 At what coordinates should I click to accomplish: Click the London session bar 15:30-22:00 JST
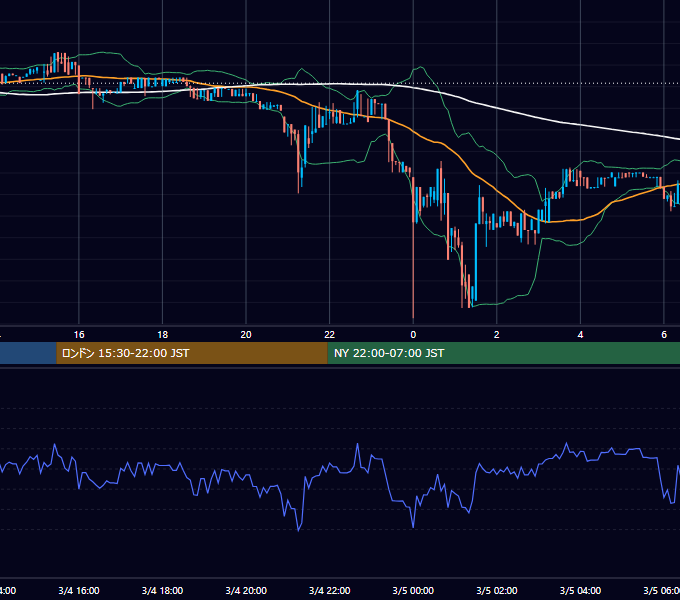tap(192, 353)
